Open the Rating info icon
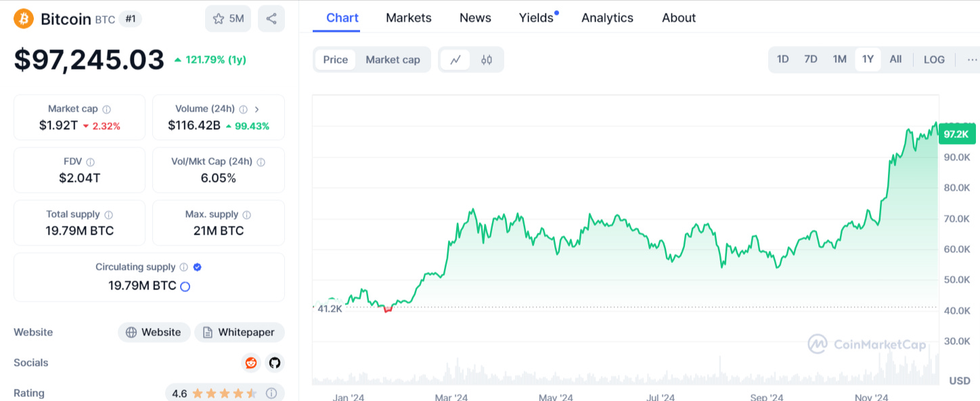 [x=271, y=393]
